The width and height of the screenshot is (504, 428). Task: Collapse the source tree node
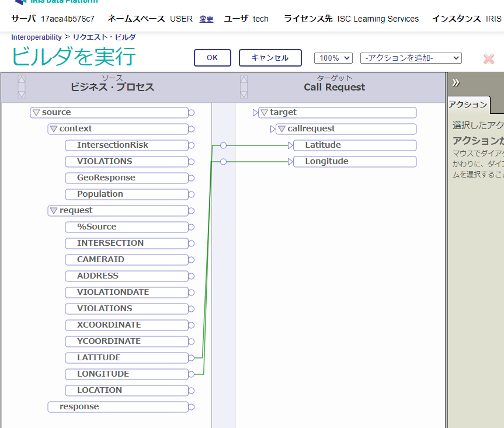click(36, 112)
